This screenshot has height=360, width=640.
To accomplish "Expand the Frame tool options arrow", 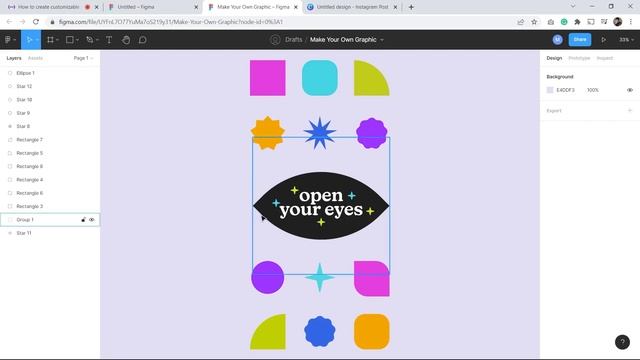I will 58,40.
